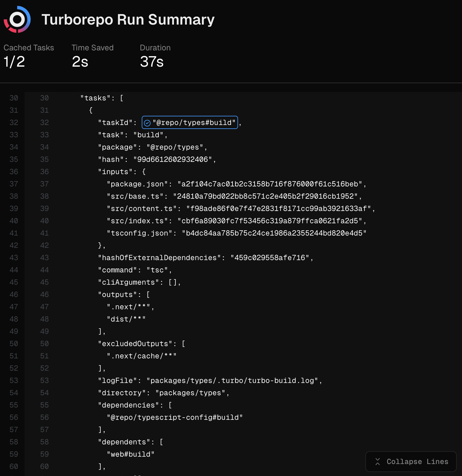Click the "cliArguments": [] line

(x=140, y=282)
